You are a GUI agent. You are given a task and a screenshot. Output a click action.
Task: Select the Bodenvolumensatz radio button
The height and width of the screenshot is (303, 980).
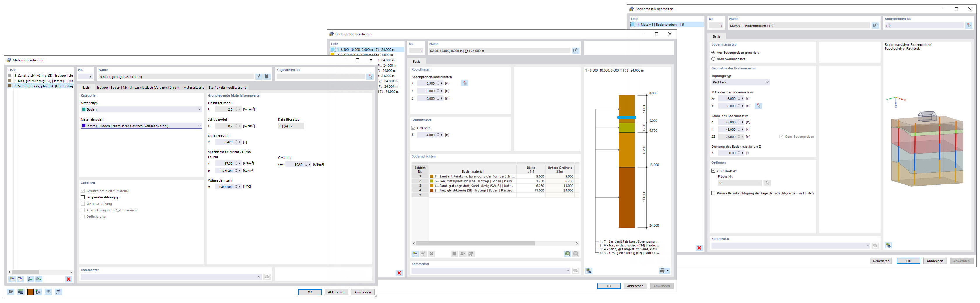click(x=713, y=59)
